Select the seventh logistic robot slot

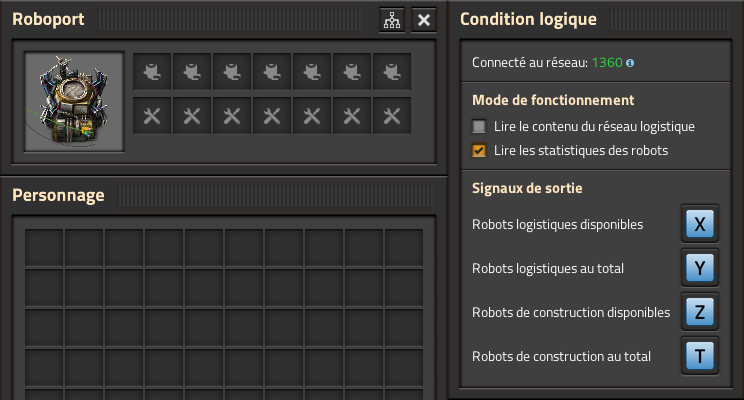pyautogui.click(x=392, y=72)
